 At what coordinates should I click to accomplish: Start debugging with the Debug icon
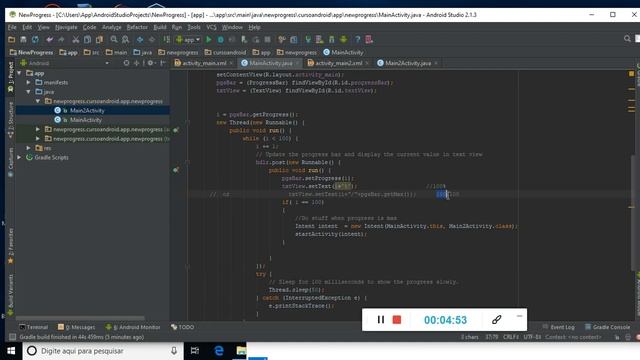221,40
